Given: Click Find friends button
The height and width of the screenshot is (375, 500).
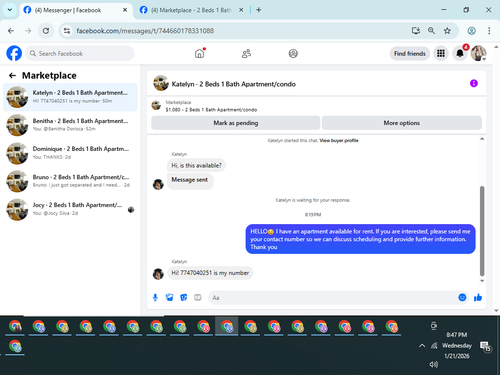Looking at the screenshot, I should [410, 53].
